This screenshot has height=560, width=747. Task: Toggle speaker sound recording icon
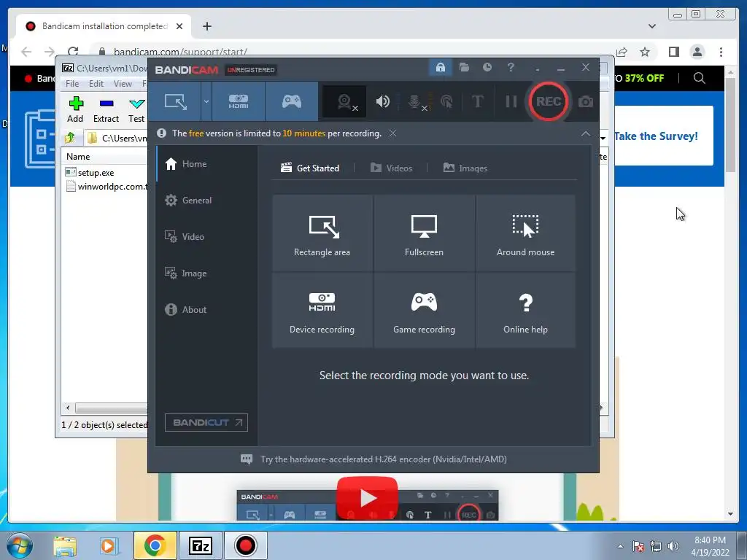382,101
